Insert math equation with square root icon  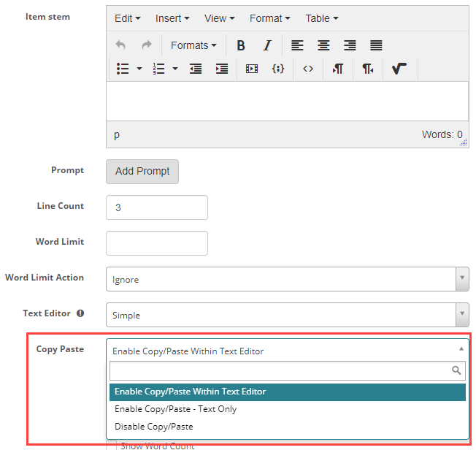point(399,69)
